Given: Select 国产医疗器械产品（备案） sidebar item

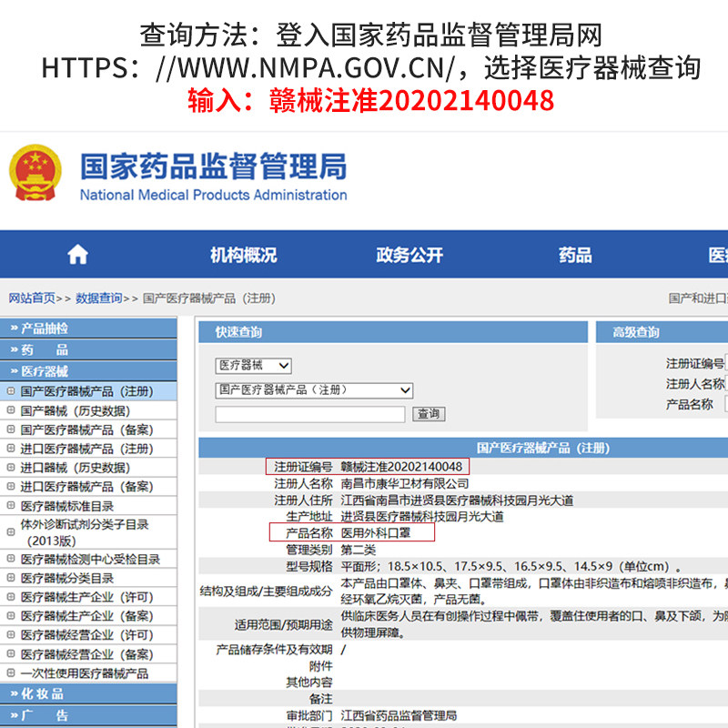Looking at the screenshot, I should pyautogui.click(x=86, y=430).
